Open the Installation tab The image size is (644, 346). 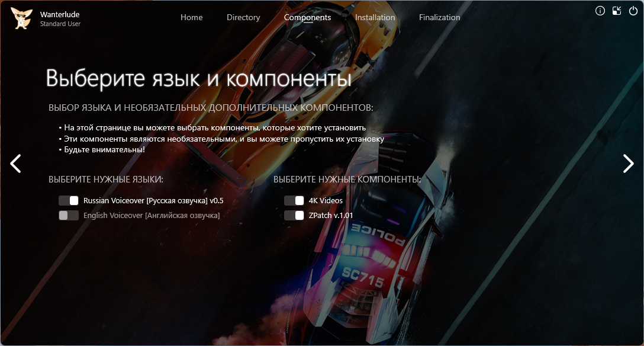[x=375, y=17]
